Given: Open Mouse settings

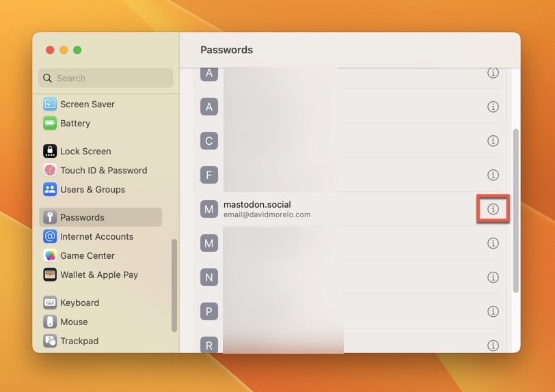Looking at the screenshot, I should click(x=100, y=322).
